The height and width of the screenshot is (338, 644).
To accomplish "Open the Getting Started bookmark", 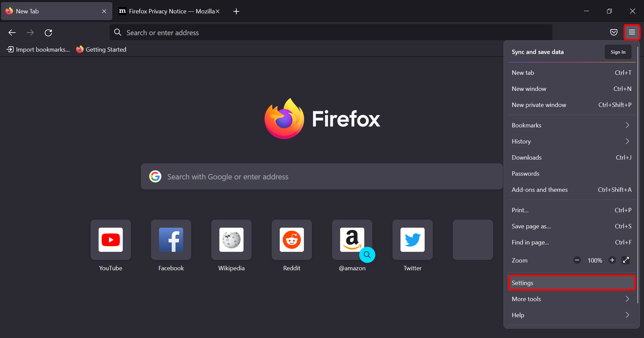I will point(101,50).
